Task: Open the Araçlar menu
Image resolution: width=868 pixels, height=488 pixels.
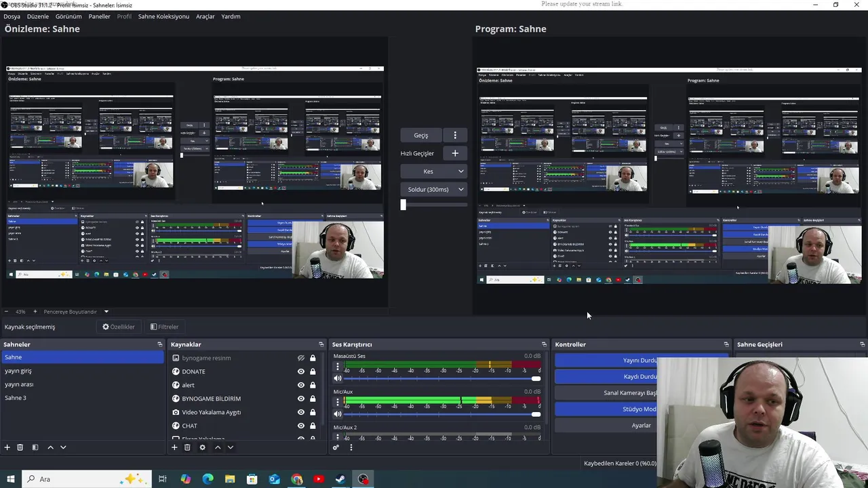Action: [205, 16]
